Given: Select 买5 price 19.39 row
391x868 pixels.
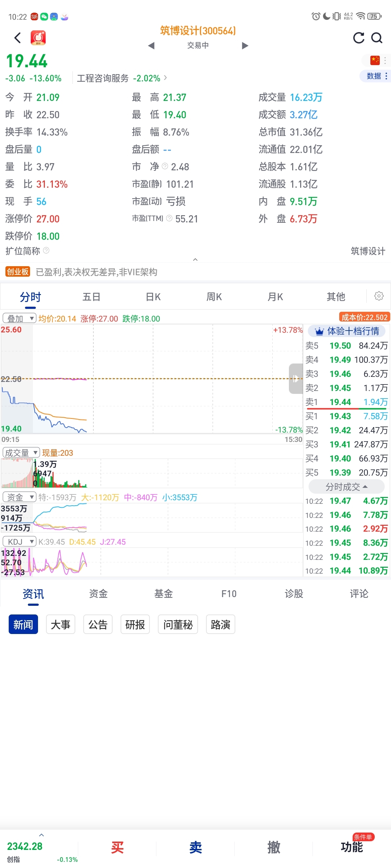Looking at the screenshot, I should [346, 473].
